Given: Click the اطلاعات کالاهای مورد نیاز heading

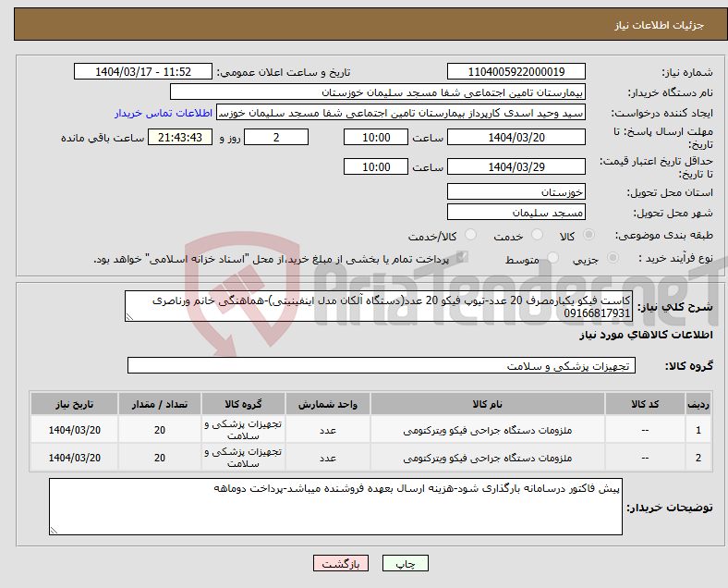Looking at the screenshot, I should click(646, 335).
